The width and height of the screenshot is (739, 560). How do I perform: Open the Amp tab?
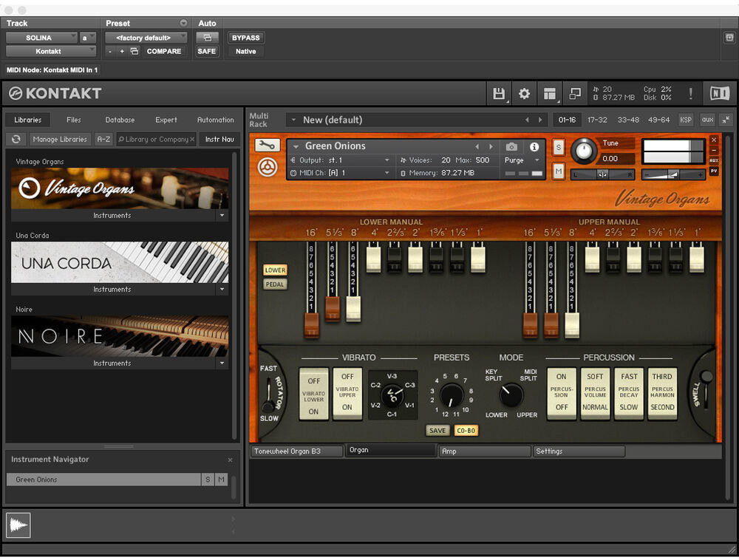[x=484, y=451]
